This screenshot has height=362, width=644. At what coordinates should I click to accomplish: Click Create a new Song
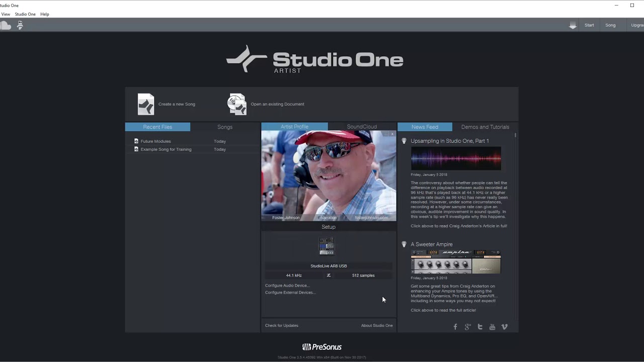177,104
